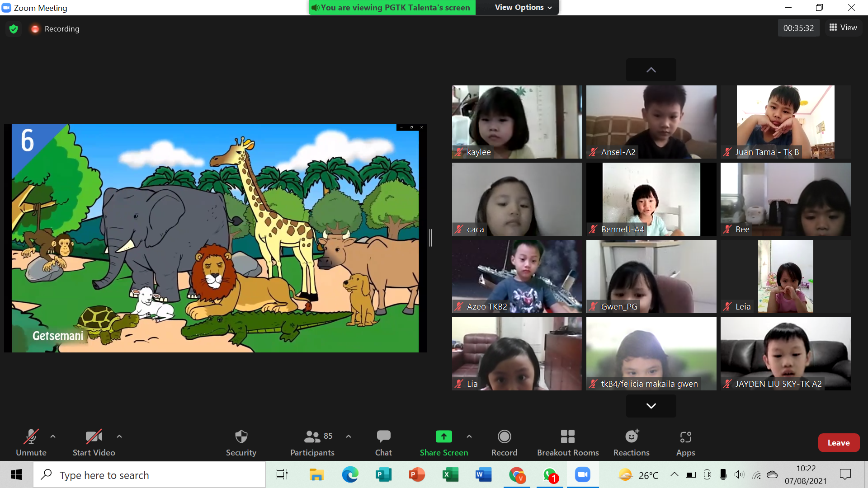Change layout with View button
868x488 pixels.
[843, 28]
